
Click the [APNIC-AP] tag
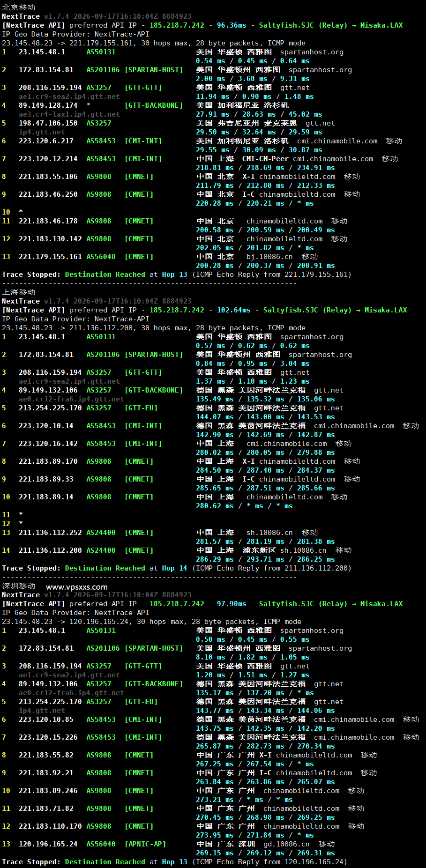145,844
